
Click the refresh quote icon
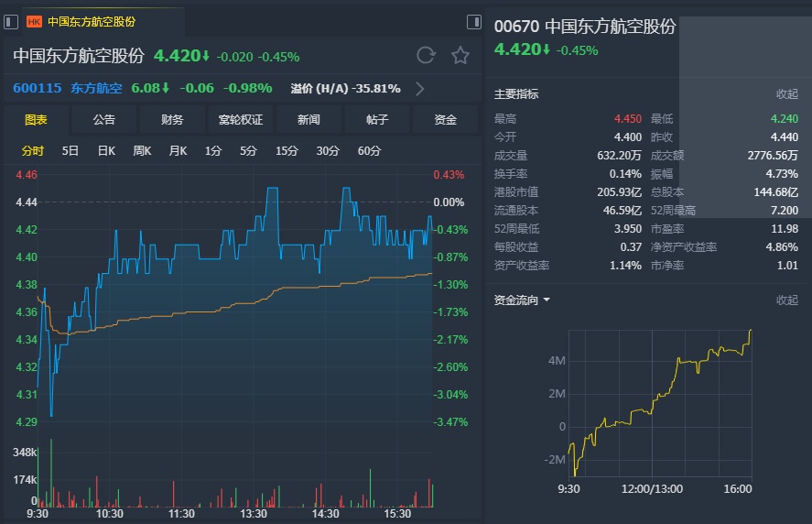[x=426, y=55]
